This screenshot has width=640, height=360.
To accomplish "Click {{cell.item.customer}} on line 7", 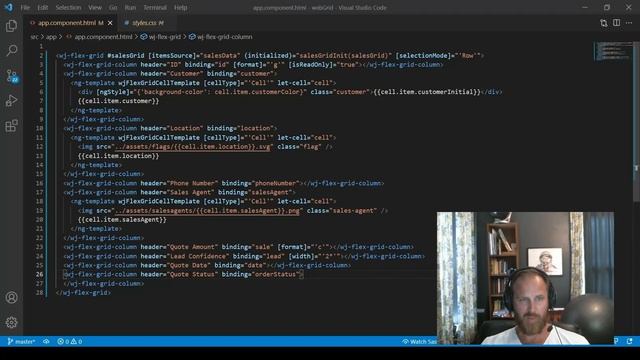I will [118, 101].
